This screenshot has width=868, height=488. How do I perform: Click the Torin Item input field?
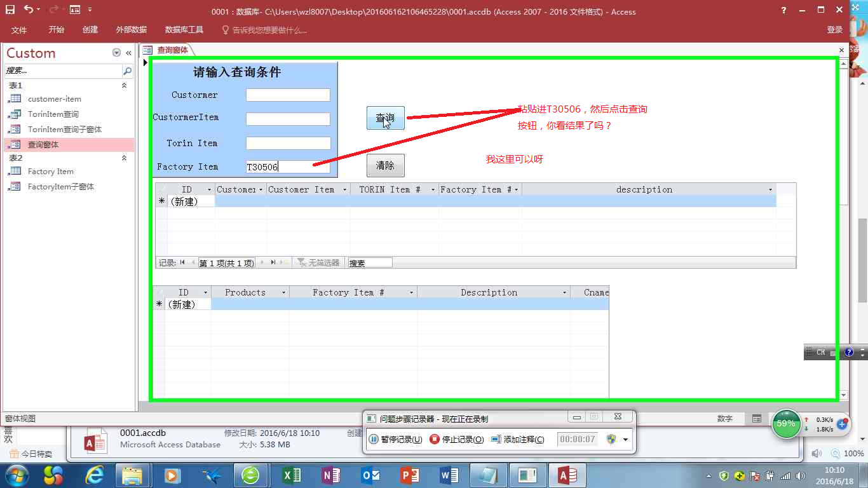point(288,144)
